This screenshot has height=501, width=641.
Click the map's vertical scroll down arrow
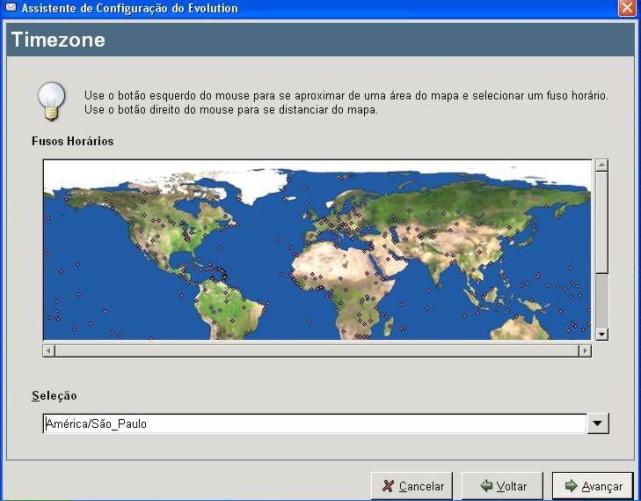pyautogui.click(x=601, y=334)
